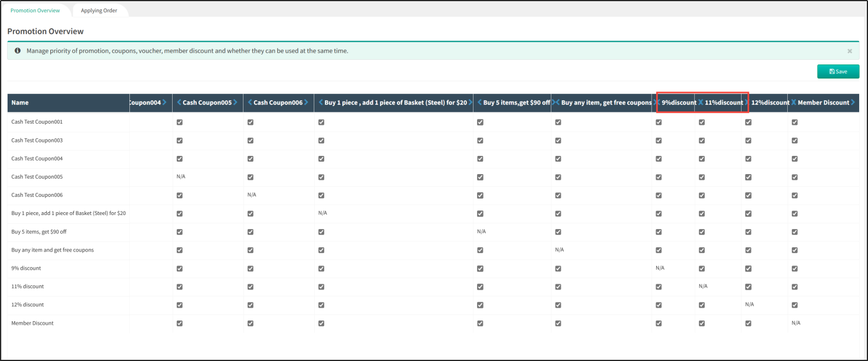Click the 11% discount row name
Screen dimensions: 868x361
[x=28, y=287]
